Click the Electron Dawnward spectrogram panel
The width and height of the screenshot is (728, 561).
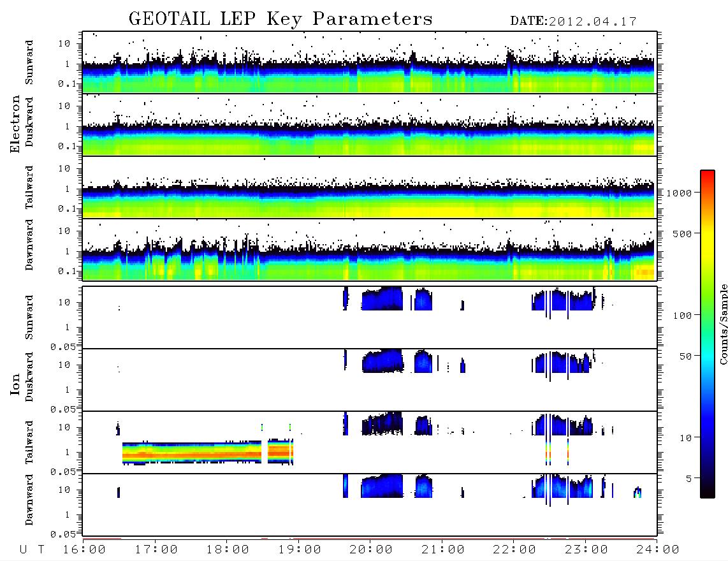(370, 250)
